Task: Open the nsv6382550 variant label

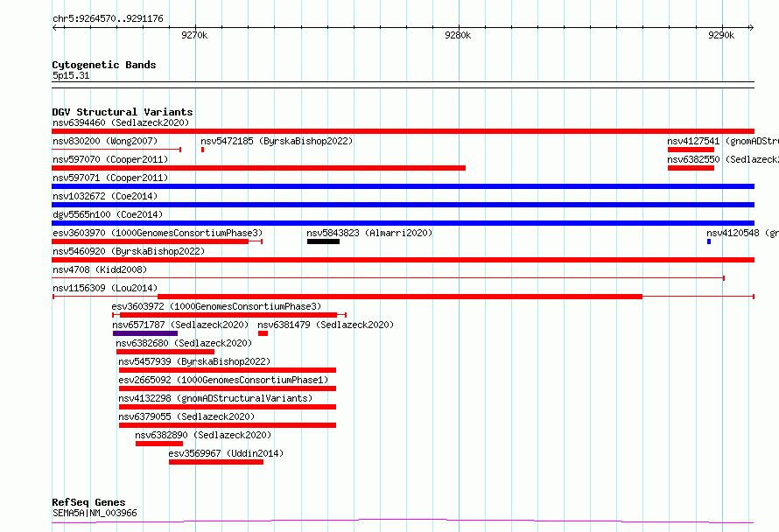Action: coord(723,159)
